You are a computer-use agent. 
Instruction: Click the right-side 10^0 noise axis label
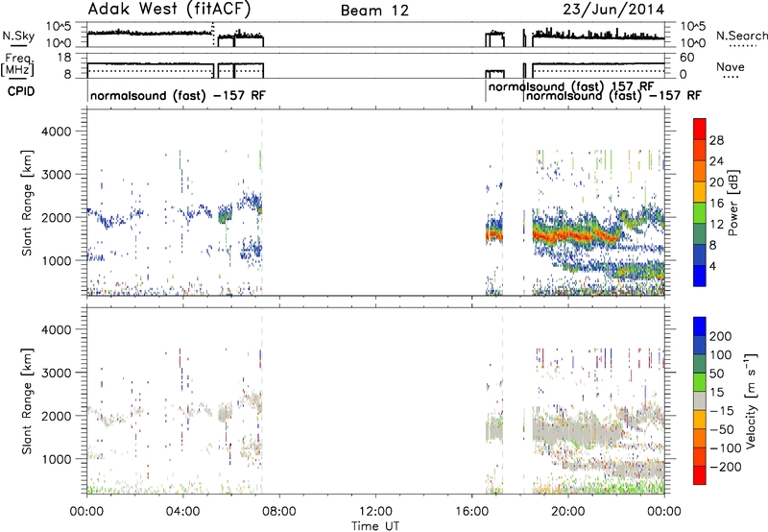[692, 43]
